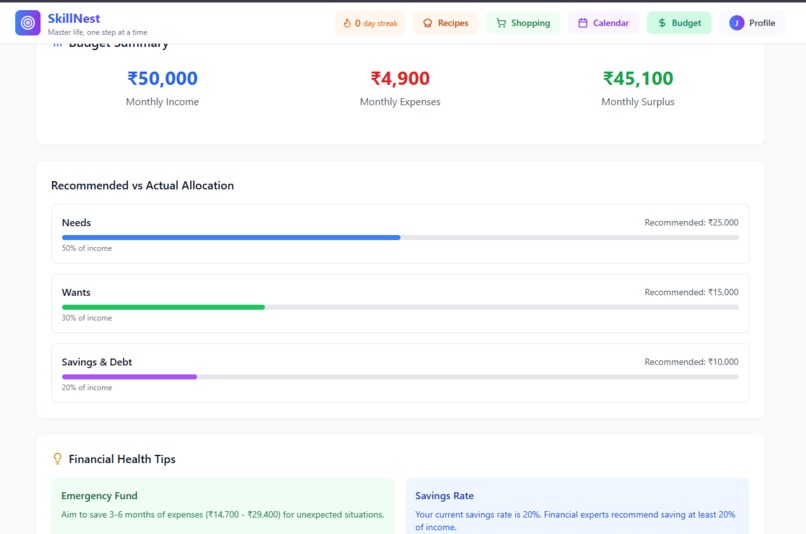This screenshot has width=806, height=534.
Task: Click the green Wants progress bar
Action: click(x=163, y=307)
